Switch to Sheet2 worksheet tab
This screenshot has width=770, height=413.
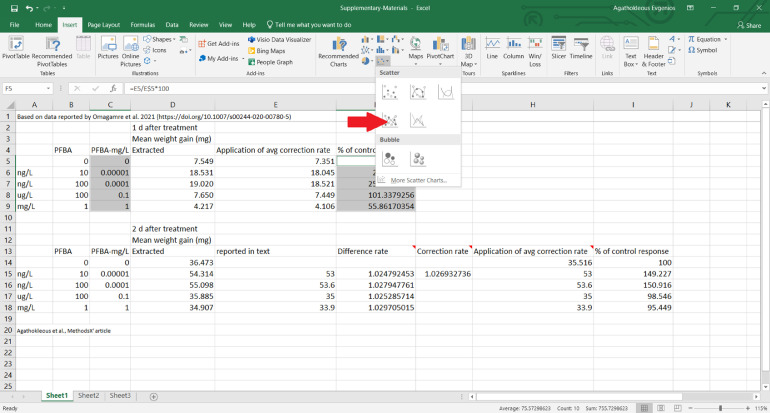[x=89, y=395]
